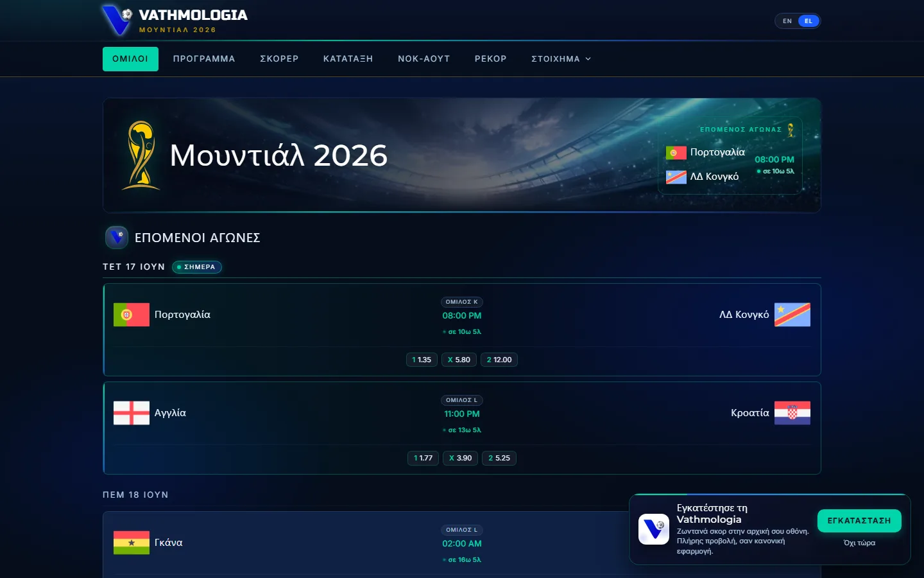Pick odds 2 at 5.25 for Croatia
Viewport: 924px width, 578px height.
(x=499, y=458)
